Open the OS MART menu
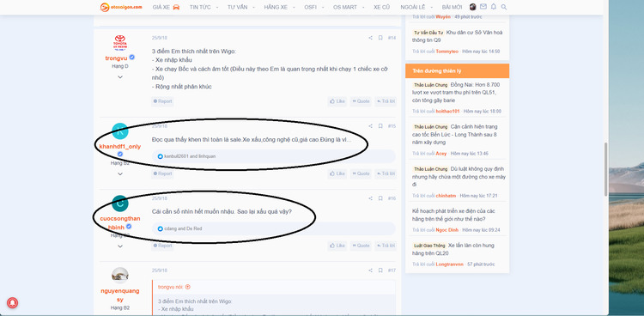Image resolution: width=644 pixels, height=316 pixels. point(345,7)
